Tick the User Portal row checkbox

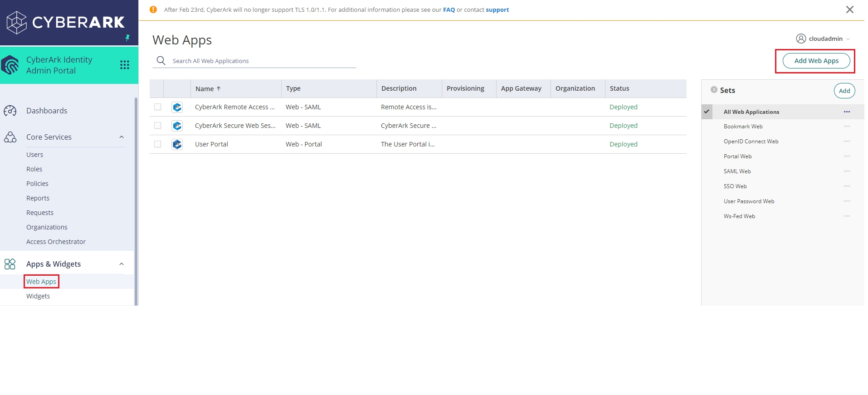click(158, 144)
